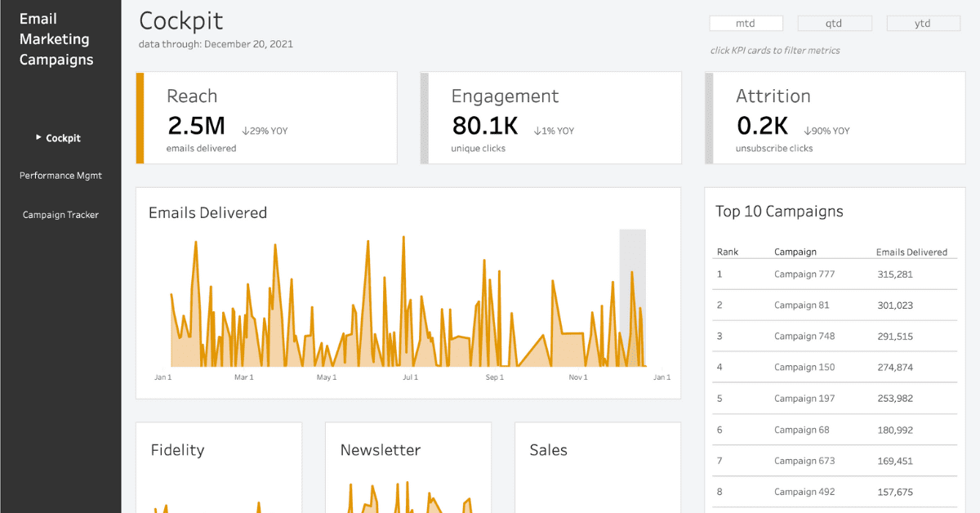Click the Emails Delivered column header
This screenshot has height=513, width=980.
(911, 252)
